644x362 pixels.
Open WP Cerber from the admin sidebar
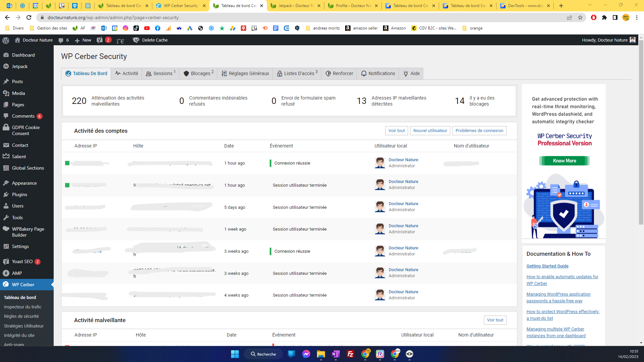click(22, 285)
